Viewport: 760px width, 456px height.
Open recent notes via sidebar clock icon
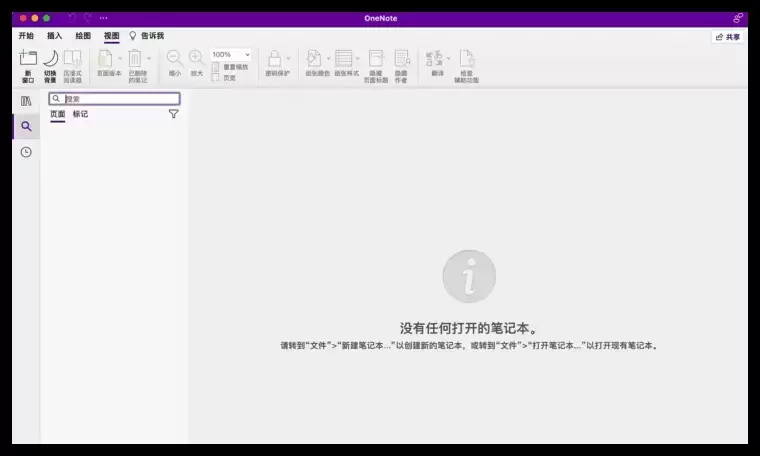click(26, 152)
